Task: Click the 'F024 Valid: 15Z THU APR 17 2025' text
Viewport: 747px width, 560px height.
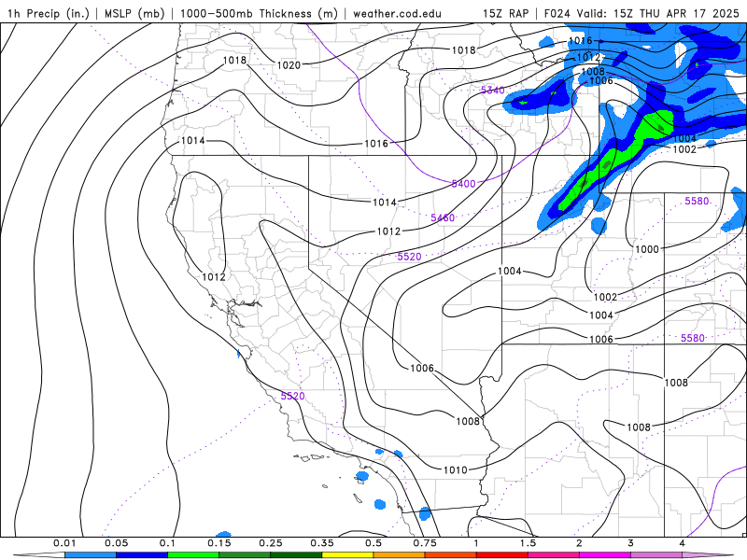Action: (x=641, y=13)
